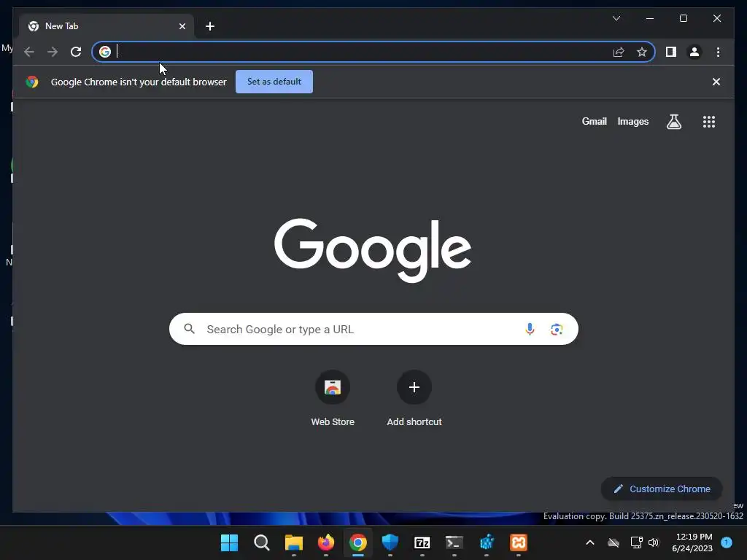Image resolution: width=747 pixels, height=560 pixels.
Task: Click the forward navigation arrow
Action: coord(53,52)
